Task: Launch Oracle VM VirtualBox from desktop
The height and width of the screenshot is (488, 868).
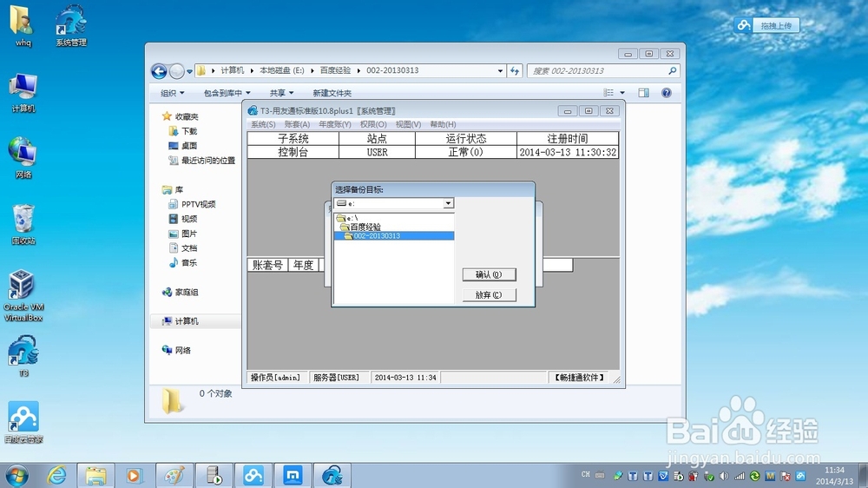Action: (23, 295)
